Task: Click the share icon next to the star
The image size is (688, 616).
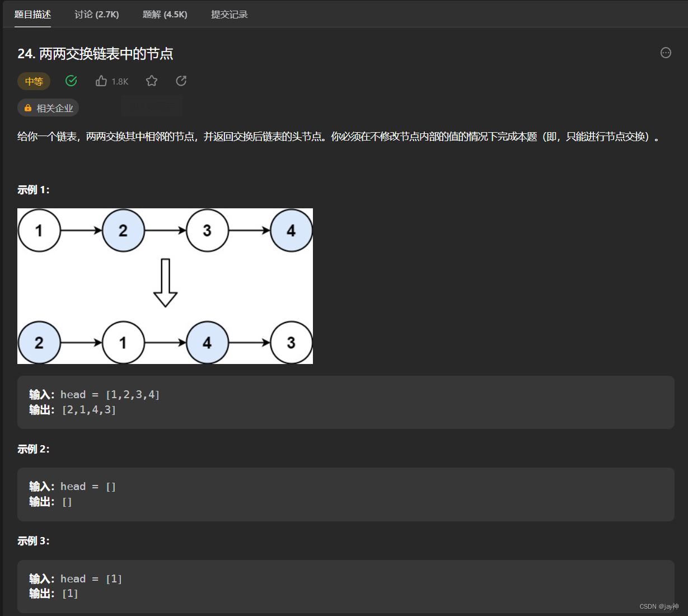Action: pyautogui.click(x=181, y=81)
